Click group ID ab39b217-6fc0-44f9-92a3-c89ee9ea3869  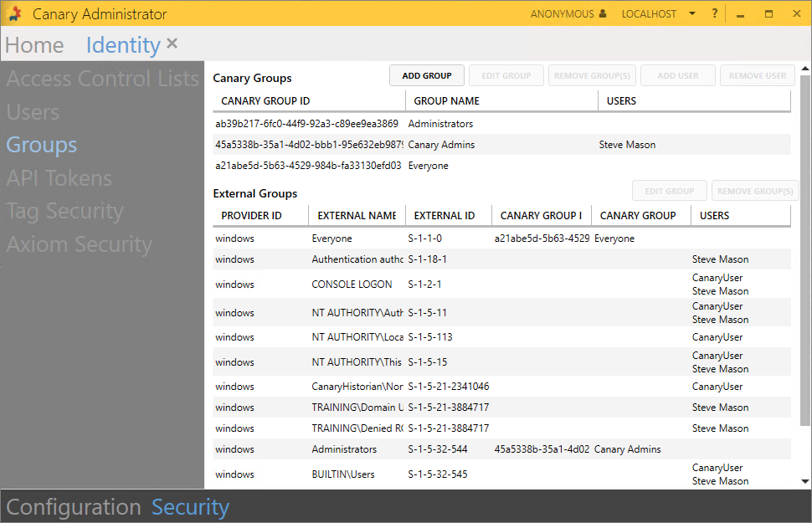point(306,124)
